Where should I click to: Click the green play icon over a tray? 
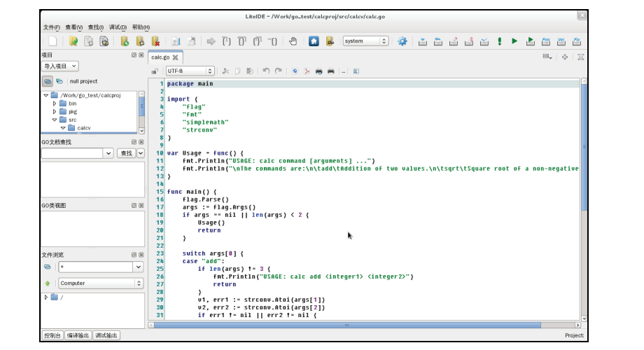[530, 41]
